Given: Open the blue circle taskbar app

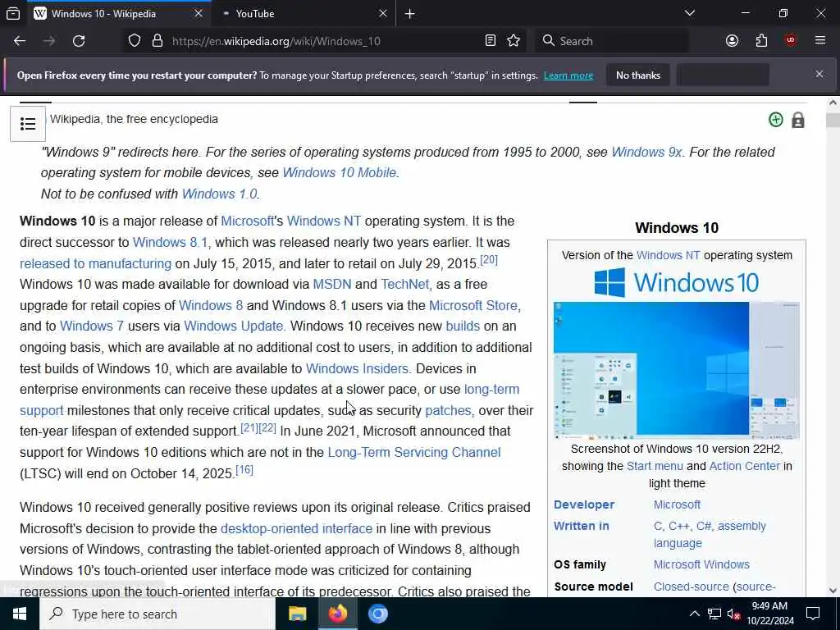Looking at the screenshot, I should [x=377, y=614].
